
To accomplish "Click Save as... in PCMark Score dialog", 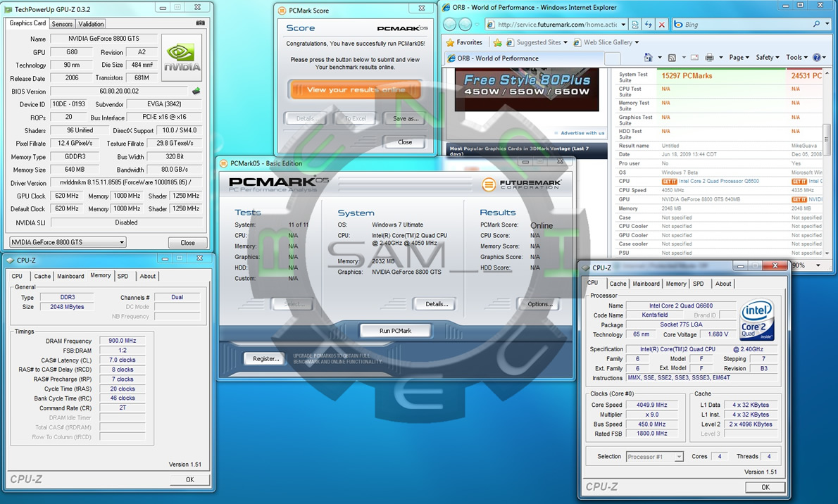I will click(405, 119).
